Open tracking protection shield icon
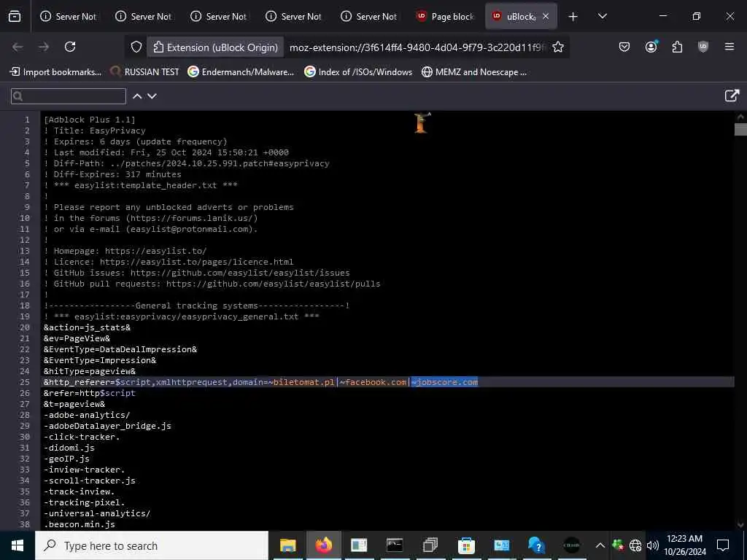Screen dimensions: 747x560 click(136, 47)
